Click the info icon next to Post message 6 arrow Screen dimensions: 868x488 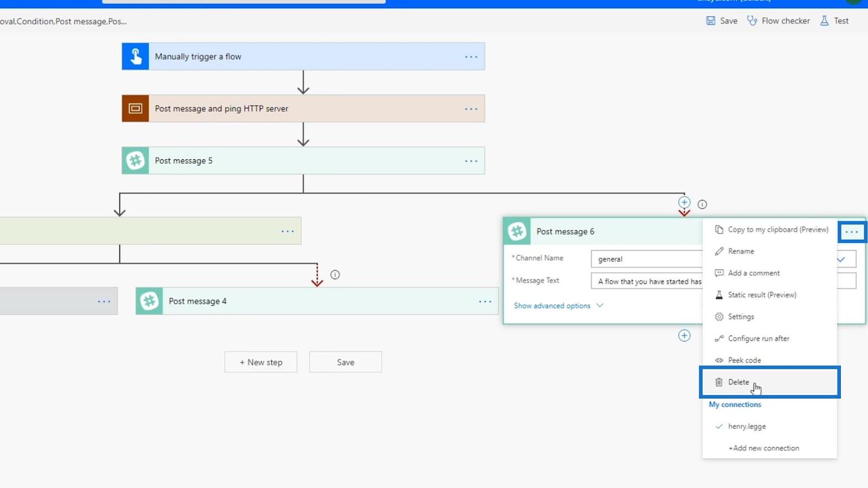pos(702,204)
